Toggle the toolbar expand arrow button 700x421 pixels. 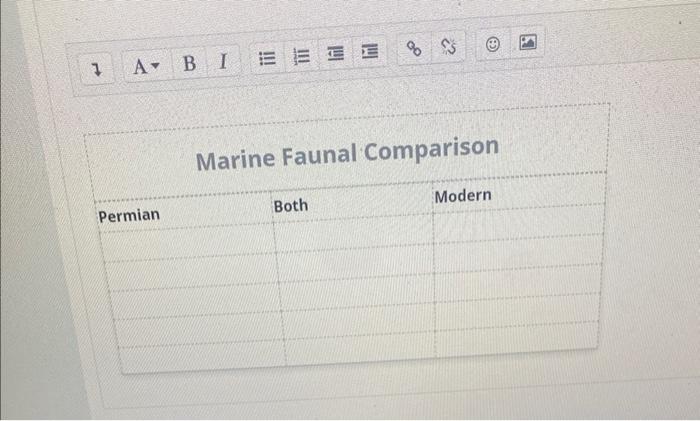click(96, 70)
